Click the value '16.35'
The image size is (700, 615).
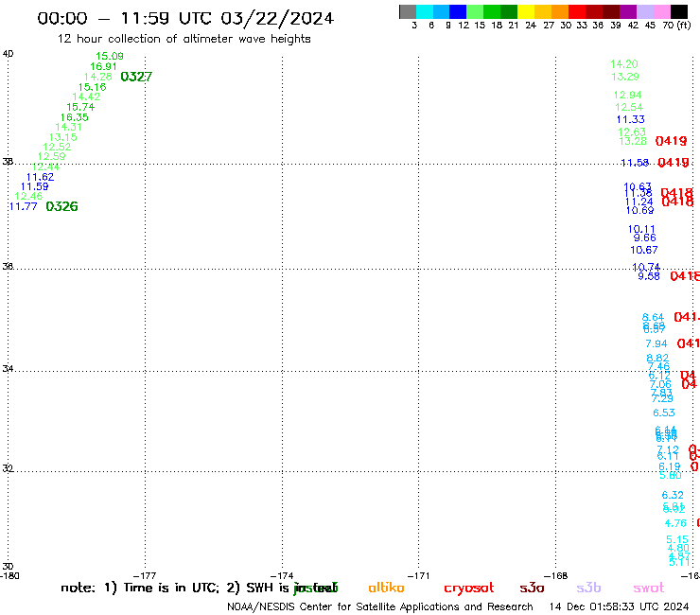tap(74, 117)
